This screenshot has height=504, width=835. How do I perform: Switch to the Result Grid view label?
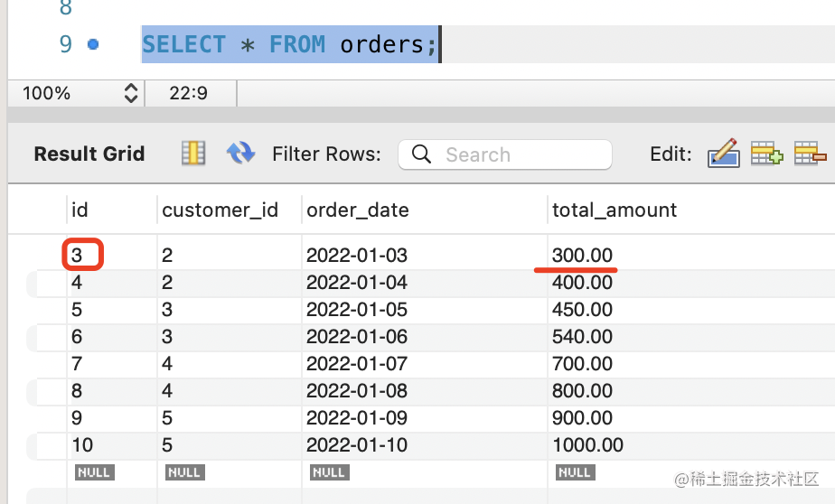(x=89, y=154)
